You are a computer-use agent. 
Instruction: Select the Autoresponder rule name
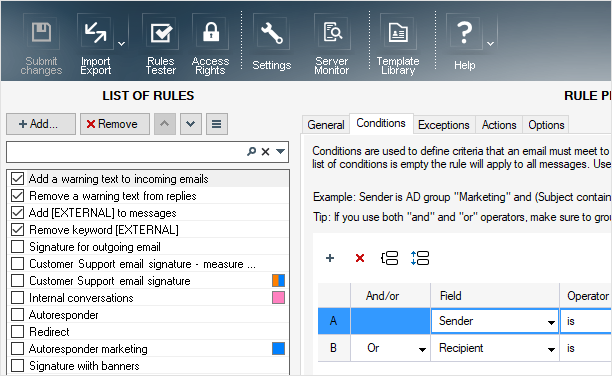[64, 315]
